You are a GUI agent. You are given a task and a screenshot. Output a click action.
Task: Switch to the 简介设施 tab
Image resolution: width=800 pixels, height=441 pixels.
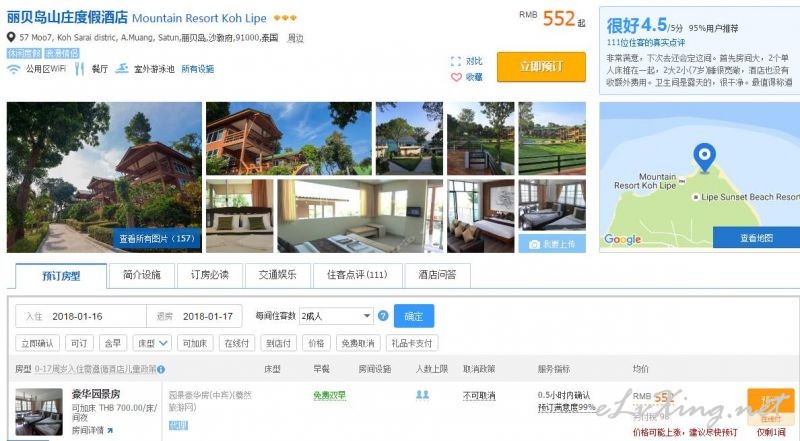[142, 275]
